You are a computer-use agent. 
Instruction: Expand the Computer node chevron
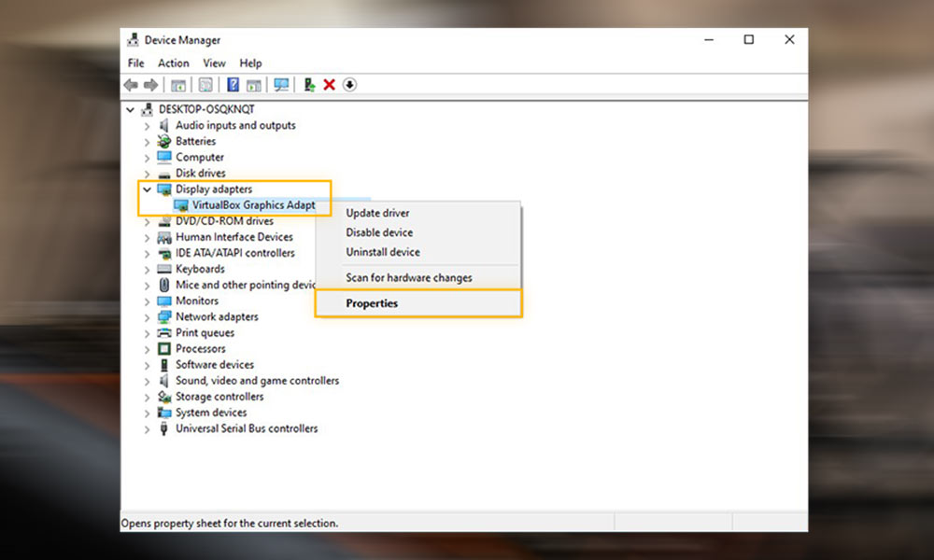click(148, 158)
